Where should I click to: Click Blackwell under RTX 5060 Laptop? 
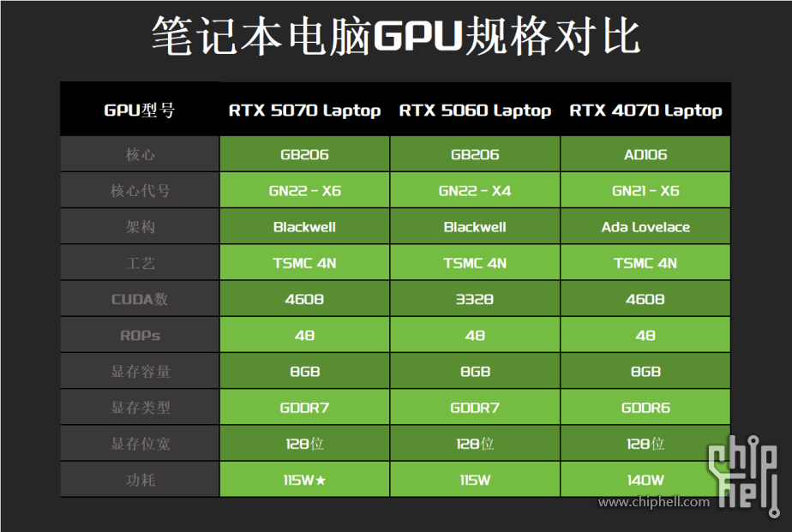[475, 227]
